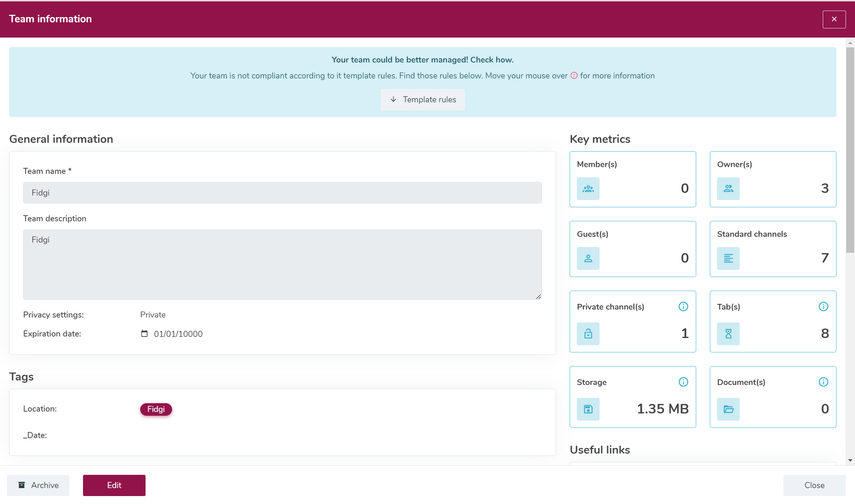Screen dimensions: 855x504
Task: Click the Close button at bottom
Action: pyautogui.click(x=814, y=485)
